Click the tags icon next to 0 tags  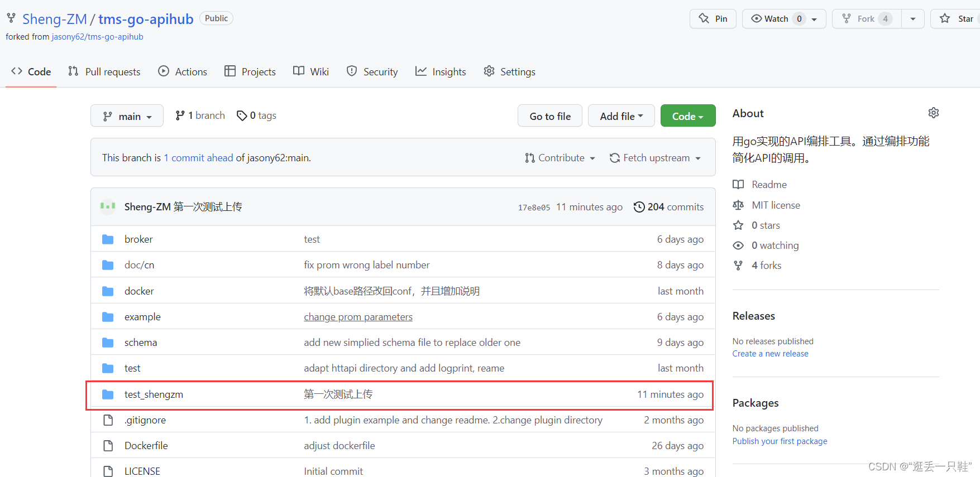[242, 115]
